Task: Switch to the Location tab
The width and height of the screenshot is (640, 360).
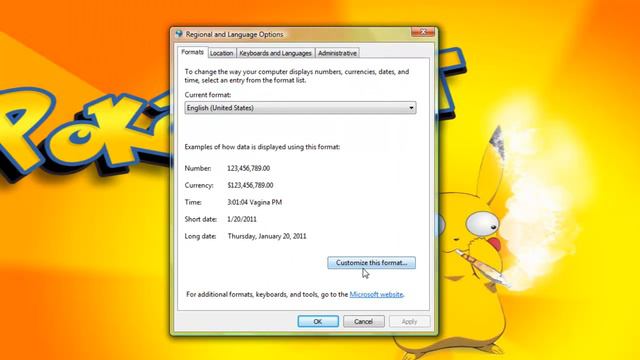Action: [x=222, y=53]
